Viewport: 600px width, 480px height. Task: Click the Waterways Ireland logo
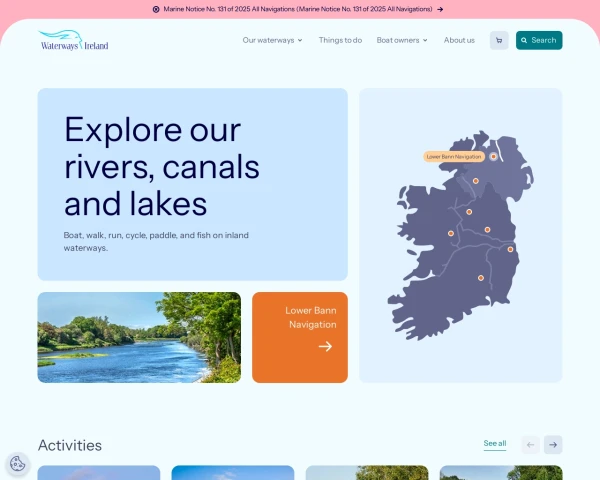pos(74,41)
